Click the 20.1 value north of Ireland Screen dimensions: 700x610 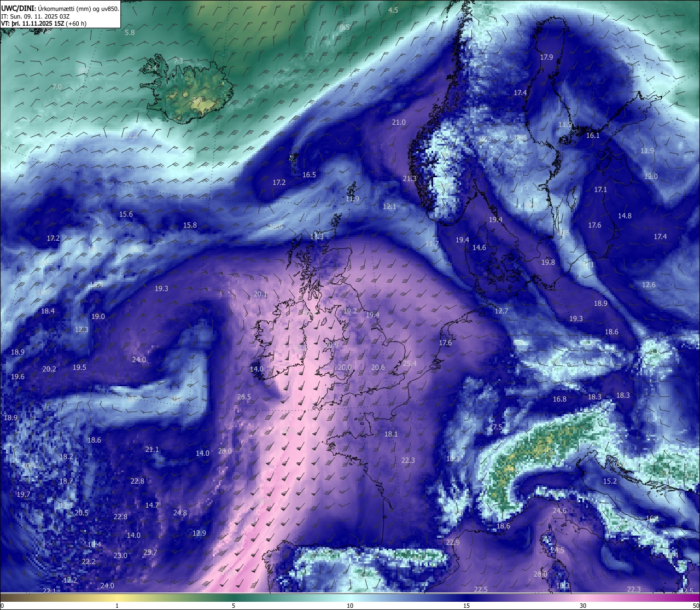[x=260, y=294]
